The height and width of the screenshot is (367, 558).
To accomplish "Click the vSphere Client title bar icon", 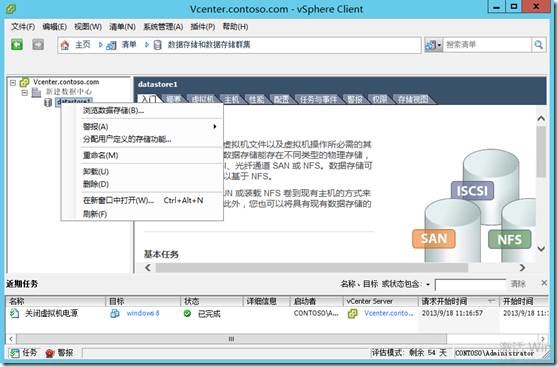I will pos(11,9).
